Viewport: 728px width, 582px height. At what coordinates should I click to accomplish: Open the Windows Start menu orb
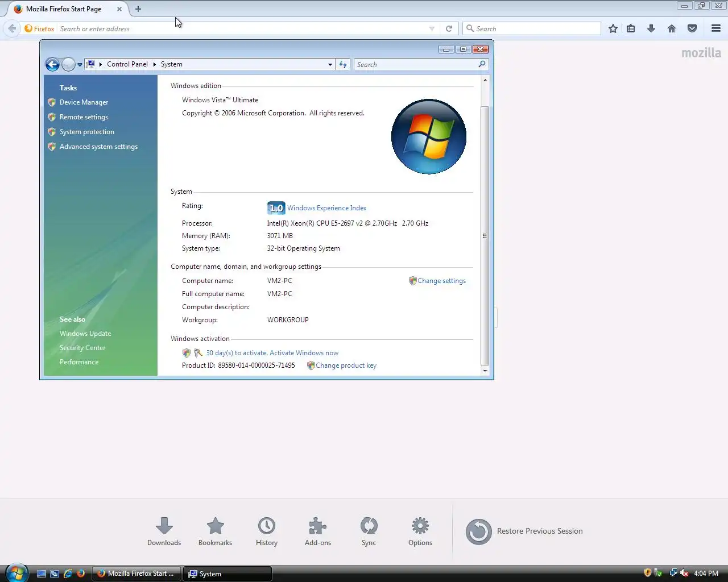coord(17,573)
